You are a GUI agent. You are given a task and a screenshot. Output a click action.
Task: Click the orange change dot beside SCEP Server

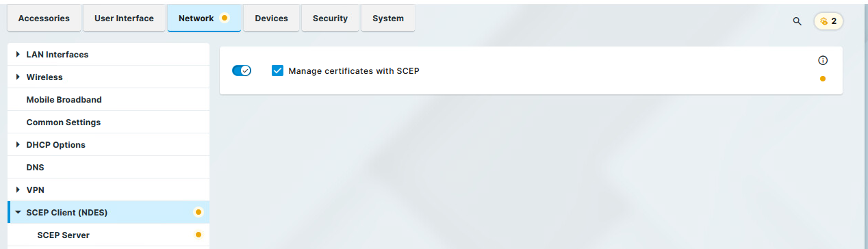click(199, 235)
